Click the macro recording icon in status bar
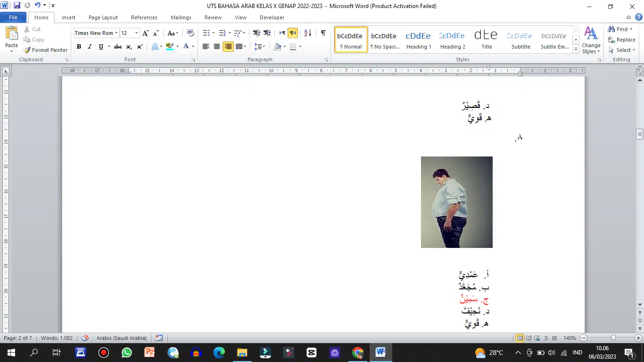This screenshot has width=644, height=362. [x=159, y=338]
